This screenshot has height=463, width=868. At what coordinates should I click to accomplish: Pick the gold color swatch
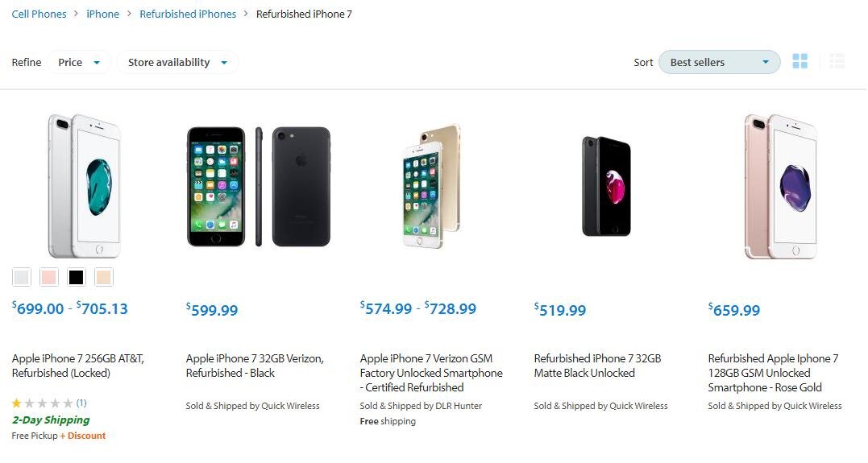tap(103, 277)
